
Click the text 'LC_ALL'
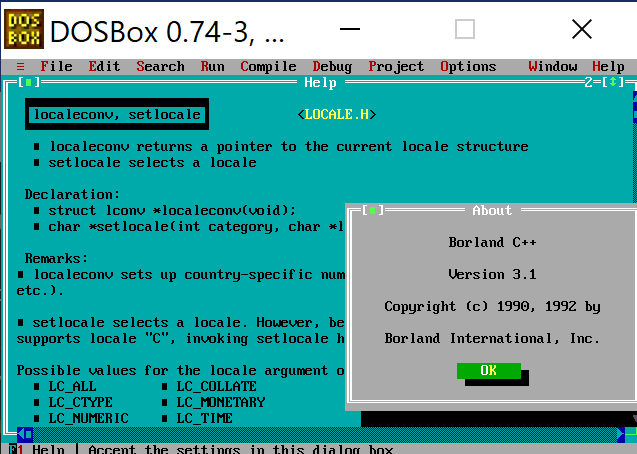[72, 386]
